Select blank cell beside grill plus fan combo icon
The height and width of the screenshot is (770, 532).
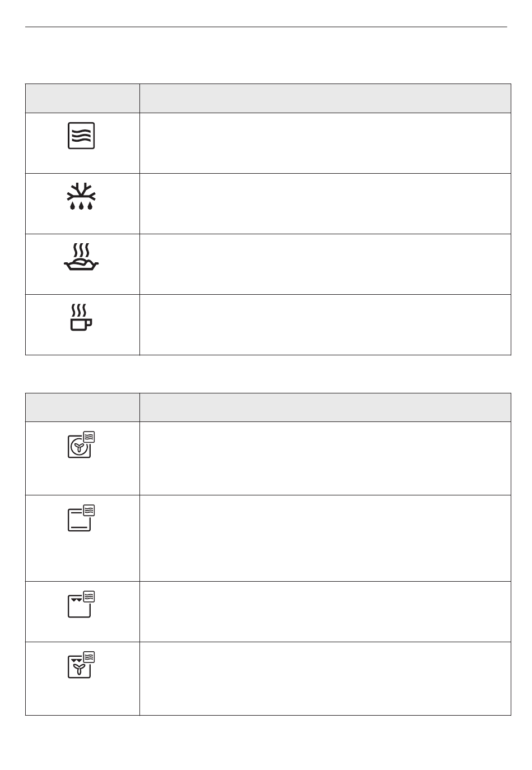click(325, 679)
